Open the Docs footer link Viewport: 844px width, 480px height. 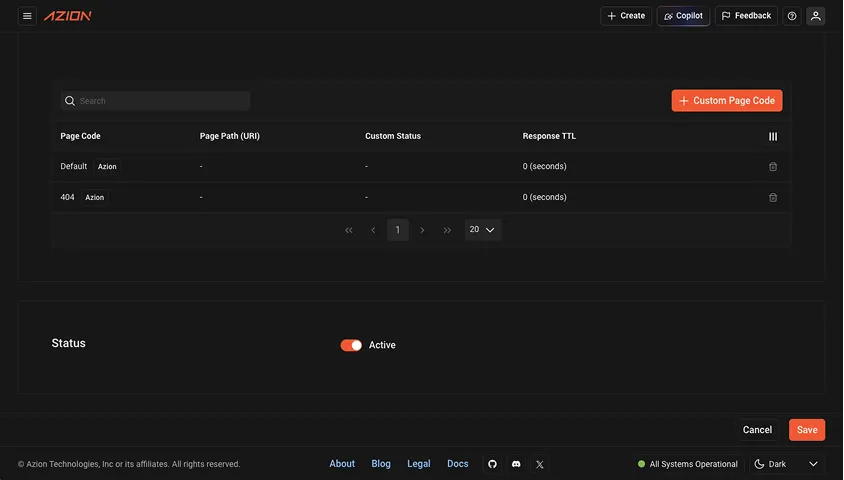click(458, 464)
